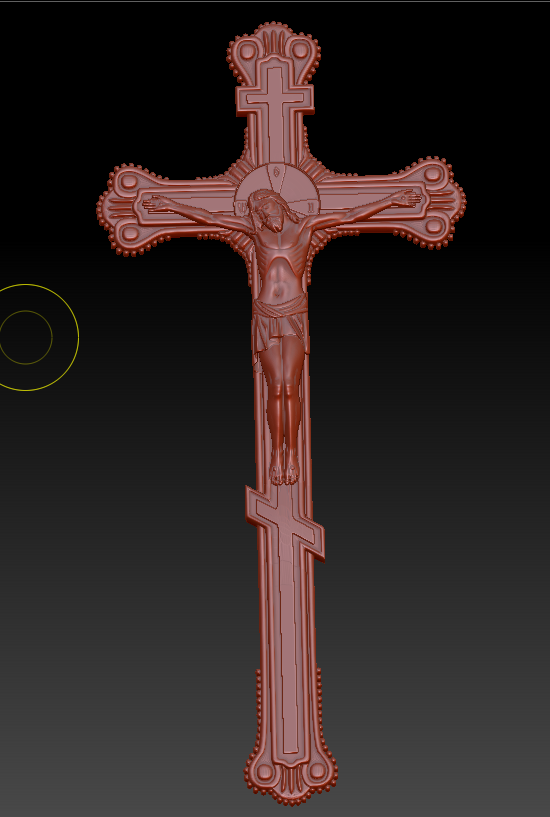Viewport: 550px width, 817px height.
Task: Click the figure's chest and torso
Action: (279, 266)
